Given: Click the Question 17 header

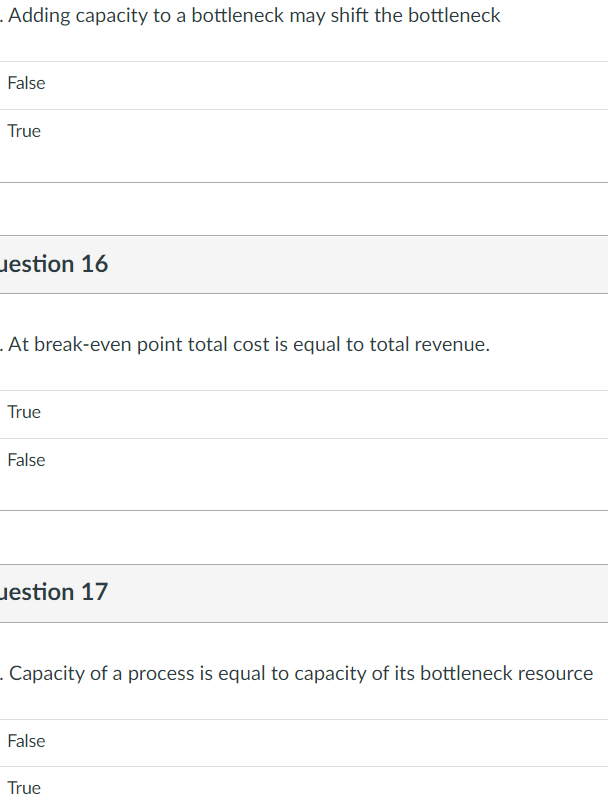Looking at the screenshot, I should pyautogui.click(x=56, y=592).
